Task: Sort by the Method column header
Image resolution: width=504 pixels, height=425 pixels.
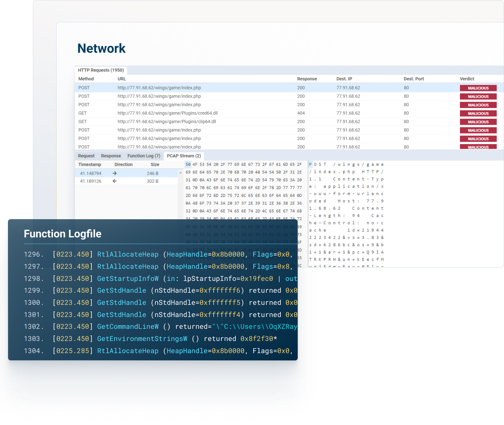Action: (86, 79)
